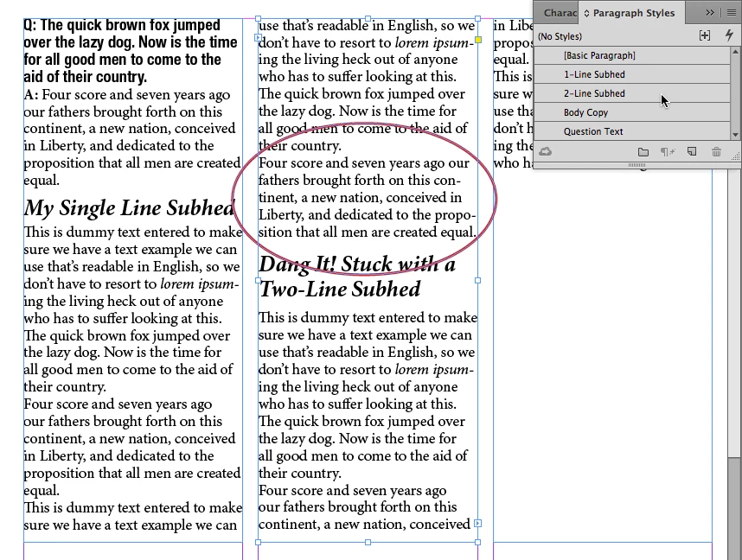
Task: Open the Paragraph Styles panel flyout menu
Action: point(731,13)
